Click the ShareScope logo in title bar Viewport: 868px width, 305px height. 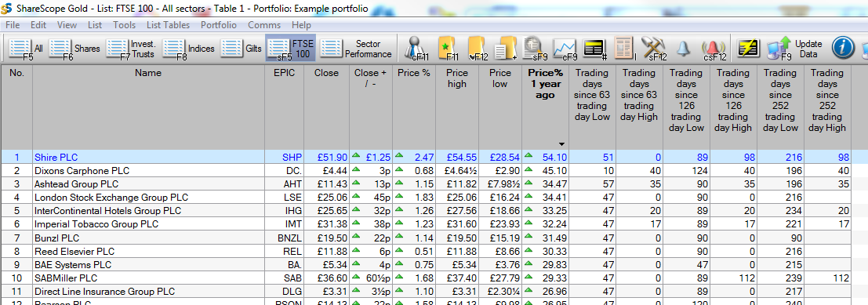click(6, 9)
